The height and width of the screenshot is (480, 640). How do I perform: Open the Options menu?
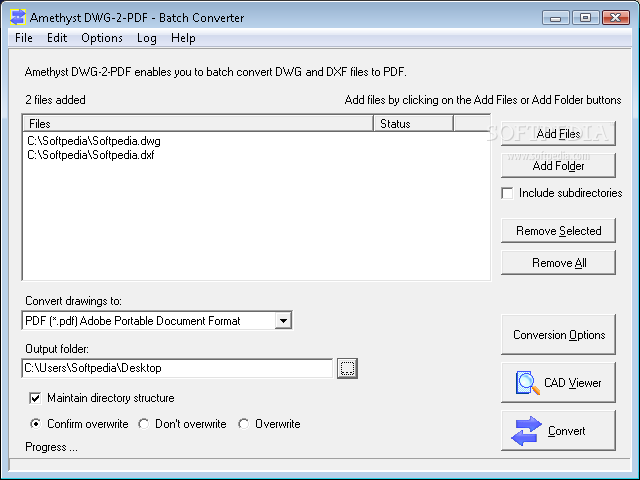(x=102, y=38)
